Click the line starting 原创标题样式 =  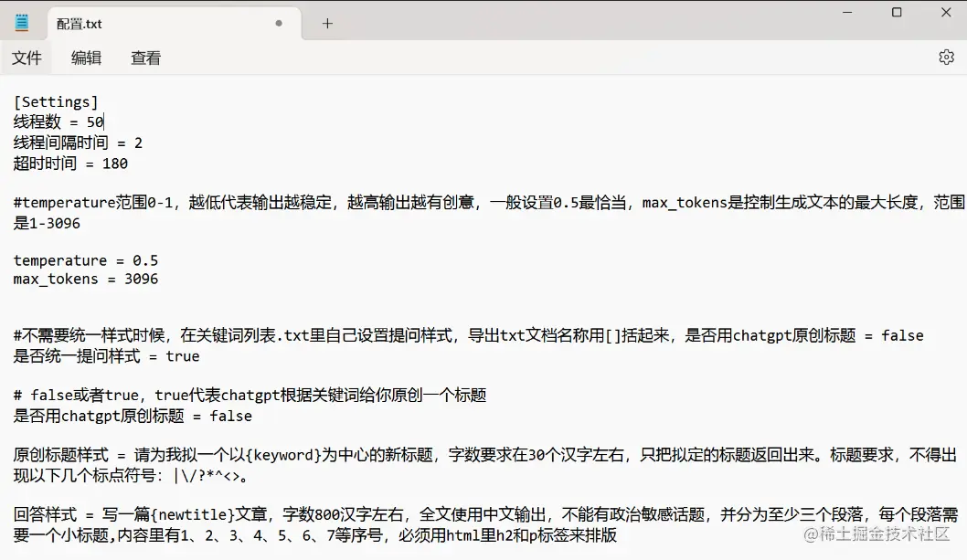pyautogui.click(x=484, y=455)
